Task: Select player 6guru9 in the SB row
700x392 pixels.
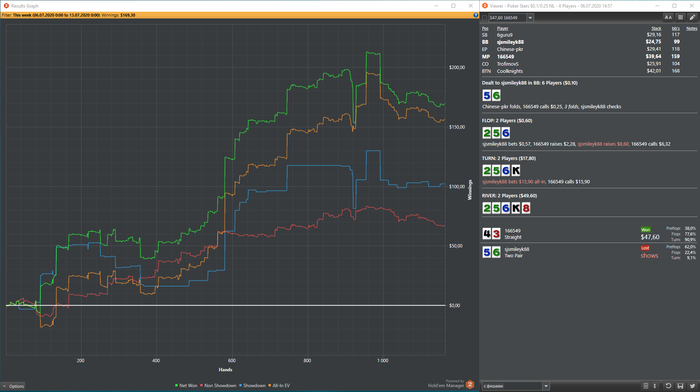Action: tap(505, 35)
